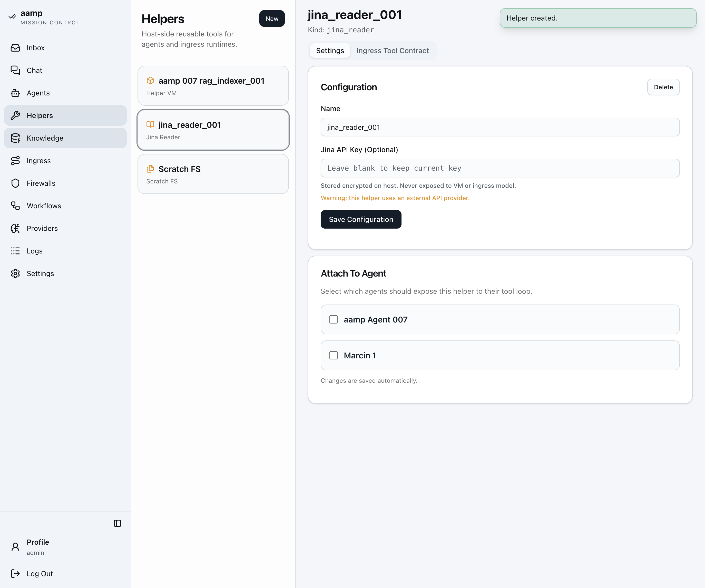
Task: Click the Providers brain circuit icon
Action: (x=15, y=228)
